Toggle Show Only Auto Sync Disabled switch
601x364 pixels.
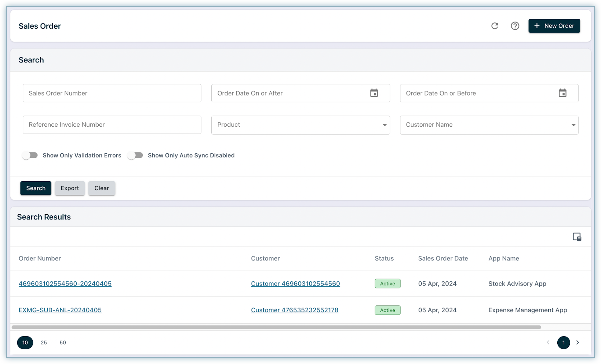[135, 155]
